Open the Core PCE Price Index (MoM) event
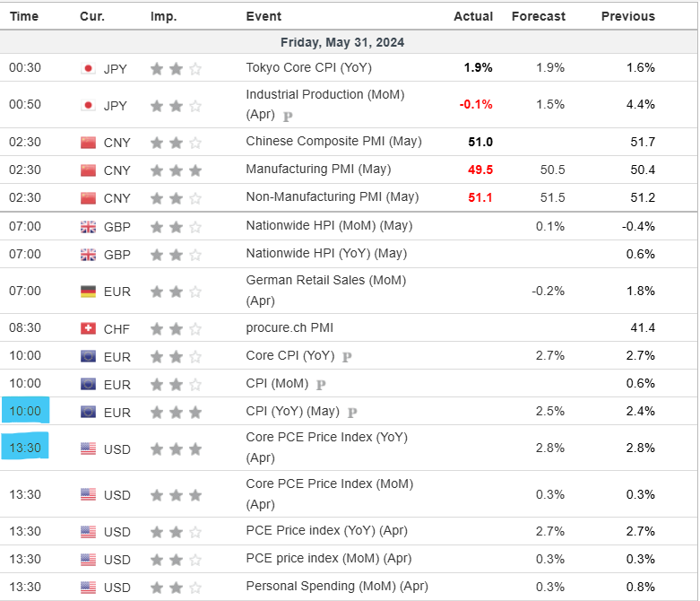The height and width of the screenshot is (601, 700). tap(330, 484)
